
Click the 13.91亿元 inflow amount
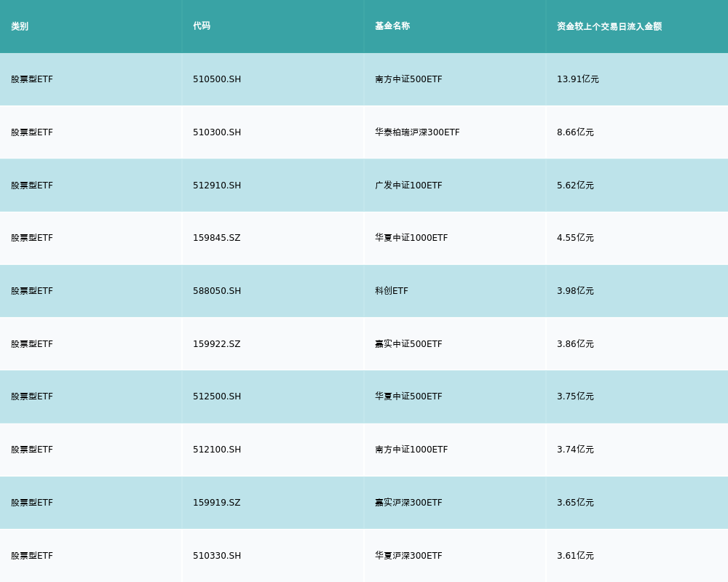tap(578, 79)
